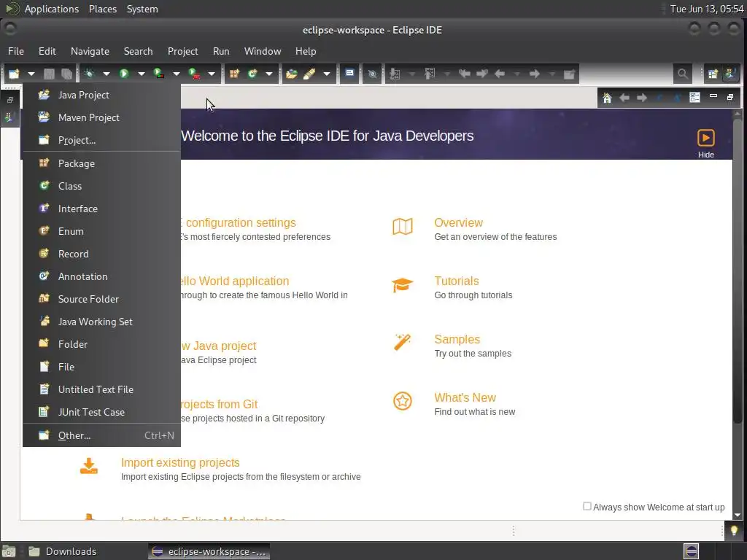
Task: Click Import existing projects link
Action: (180, 462)
